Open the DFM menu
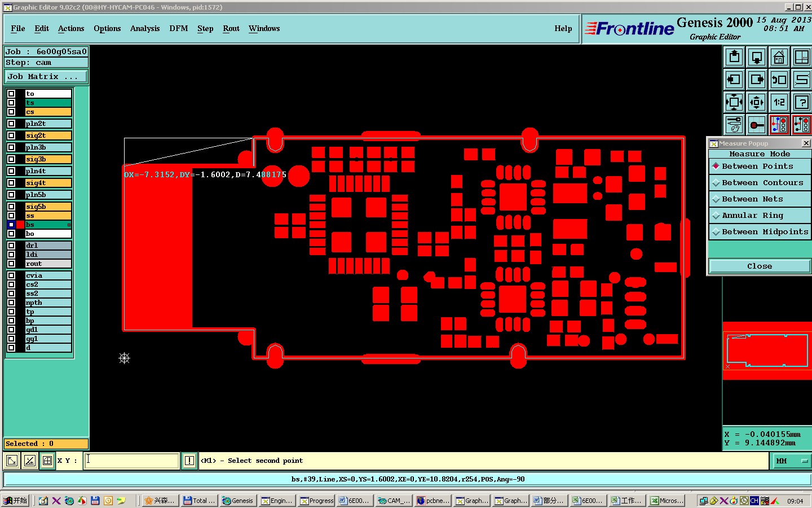This screenshot has width=812, height=508. (179, 28)
